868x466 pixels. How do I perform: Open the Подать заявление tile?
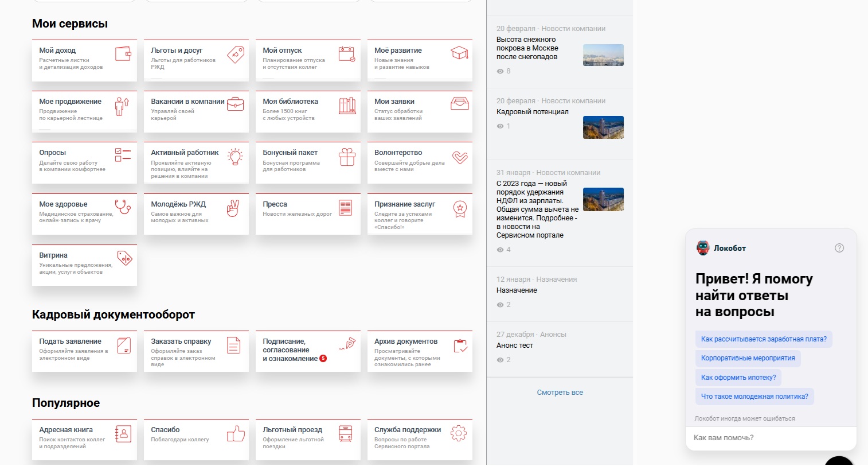point(84,351)
